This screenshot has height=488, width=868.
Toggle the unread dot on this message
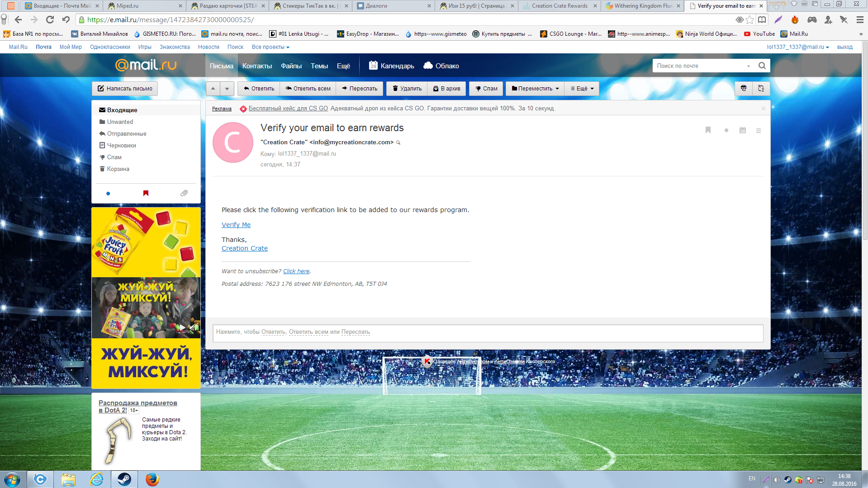[726, 130]
